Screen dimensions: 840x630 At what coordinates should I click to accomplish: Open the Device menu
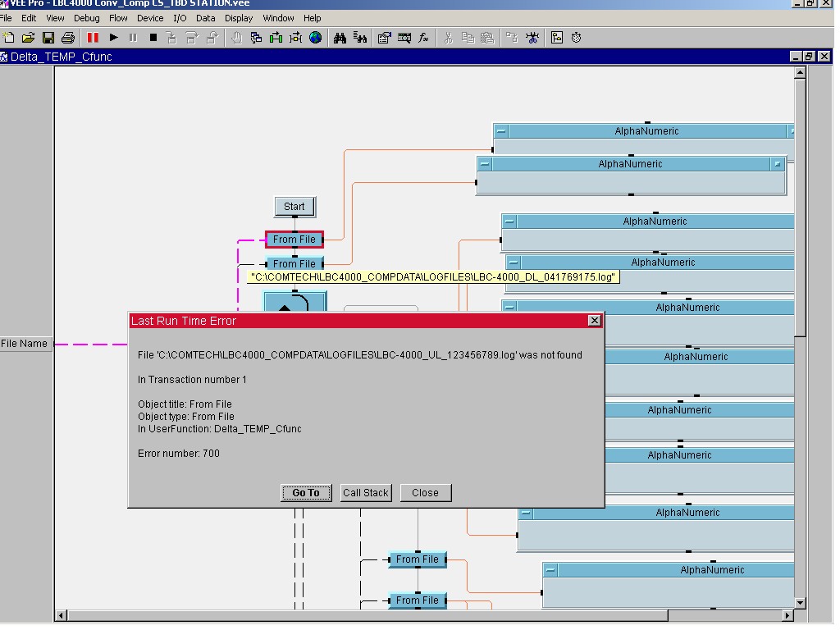pos(150,18)
